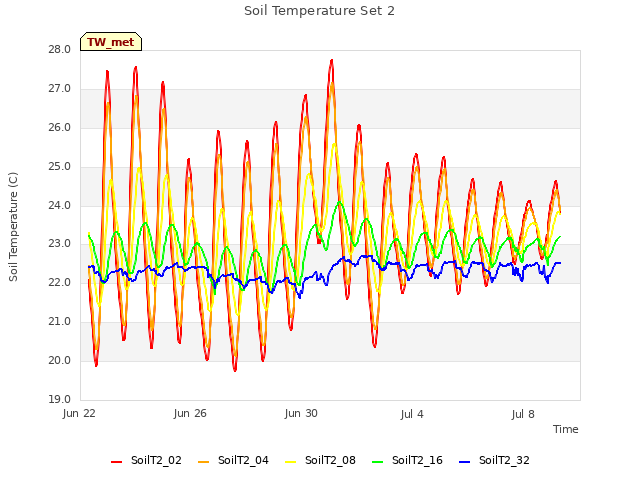This screenshot has width=640, height=480.
Task: Click the orange SoilT2_04 legend swatch
Action: click(203, 462)
